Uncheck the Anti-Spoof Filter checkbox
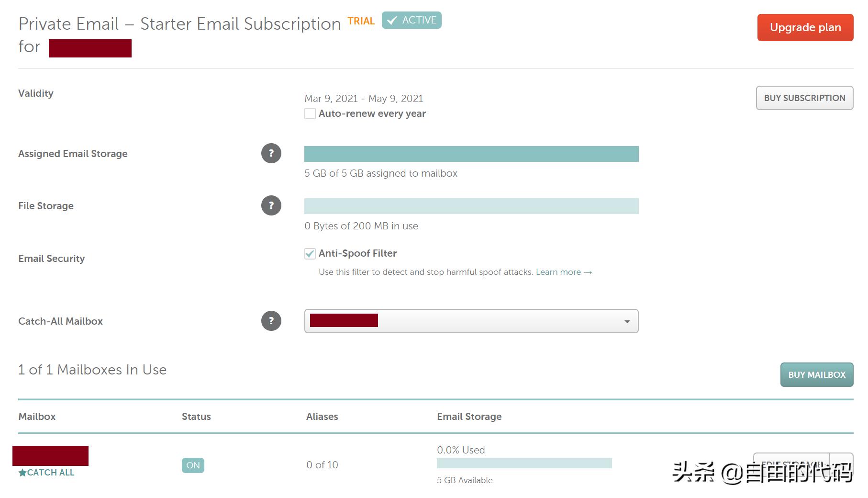This screenshot has width=868, height=498. pyautogui.click(x=310, y=253)
